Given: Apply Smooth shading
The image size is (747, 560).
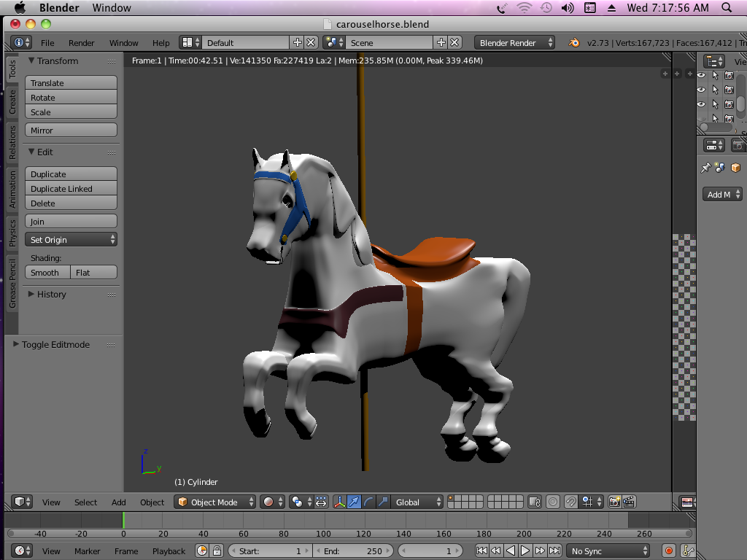Looking at the screenshot, I should [47, 273].
